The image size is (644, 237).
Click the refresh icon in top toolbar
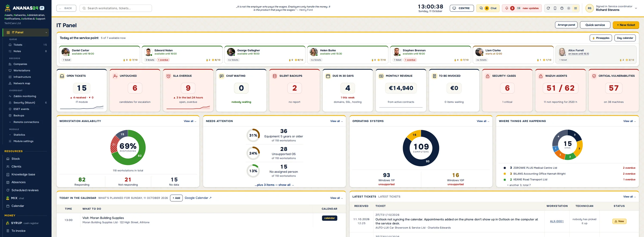548,8
